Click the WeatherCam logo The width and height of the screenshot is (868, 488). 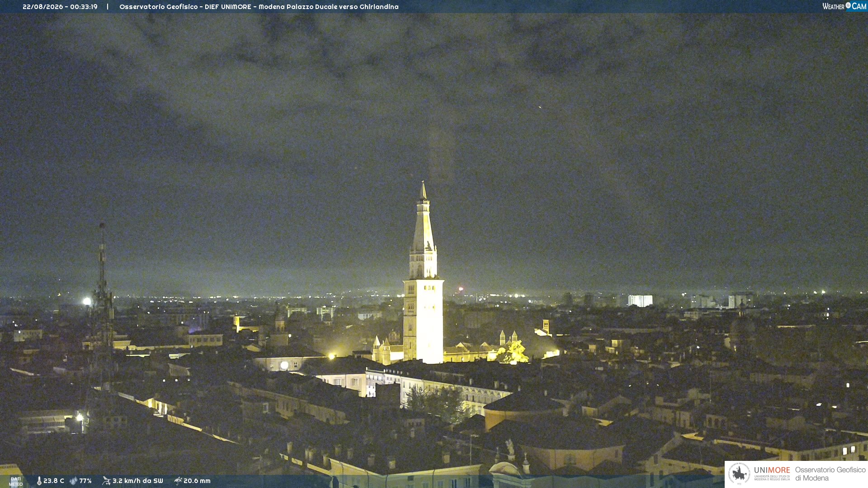point(844,6)
